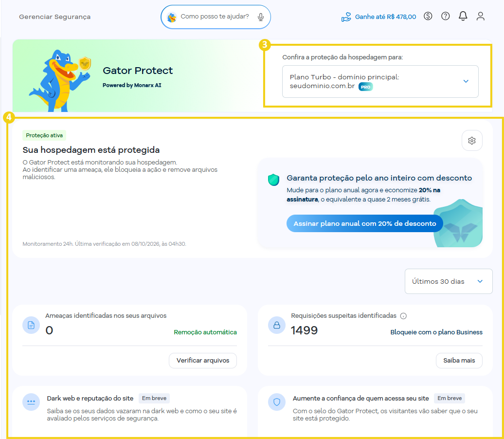Click the Monitoramento 24h last verification text
Image resolution: width=504 pixels, height=439 pixels.
(104, 244)
